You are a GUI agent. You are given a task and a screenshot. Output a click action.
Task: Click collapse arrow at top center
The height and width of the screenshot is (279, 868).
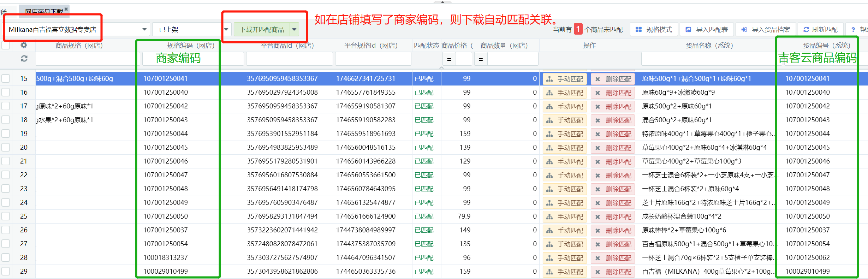(x=442, y=2)
